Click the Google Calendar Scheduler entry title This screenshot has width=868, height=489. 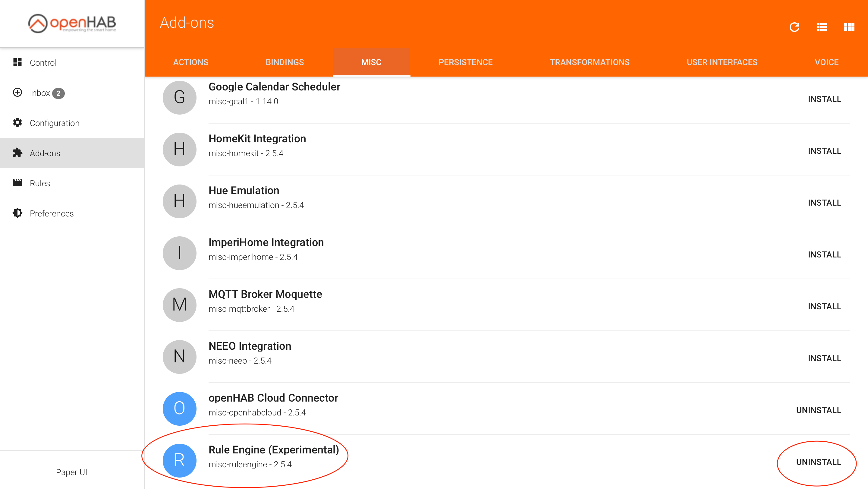[274, 87]
